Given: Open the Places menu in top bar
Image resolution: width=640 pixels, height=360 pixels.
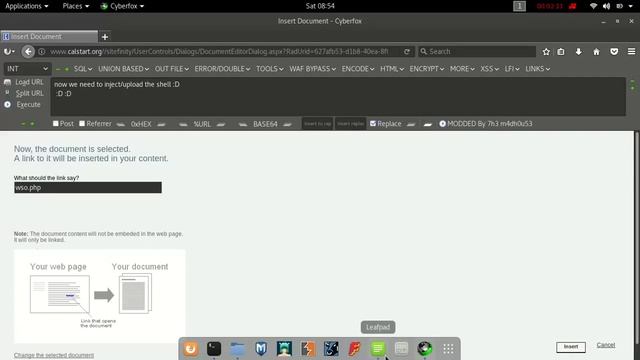Looking at the screenshot, I should pyautogui.click(x=76, y=6).
